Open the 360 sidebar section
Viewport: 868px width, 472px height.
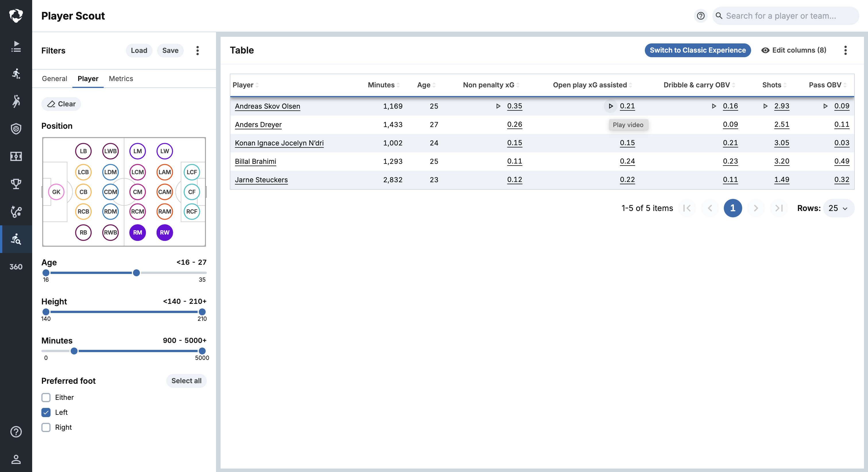pos(16,267)
